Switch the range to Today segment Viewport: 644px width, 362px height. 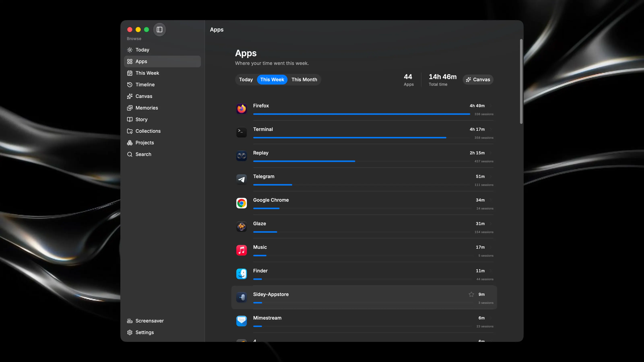pos(246,80)
